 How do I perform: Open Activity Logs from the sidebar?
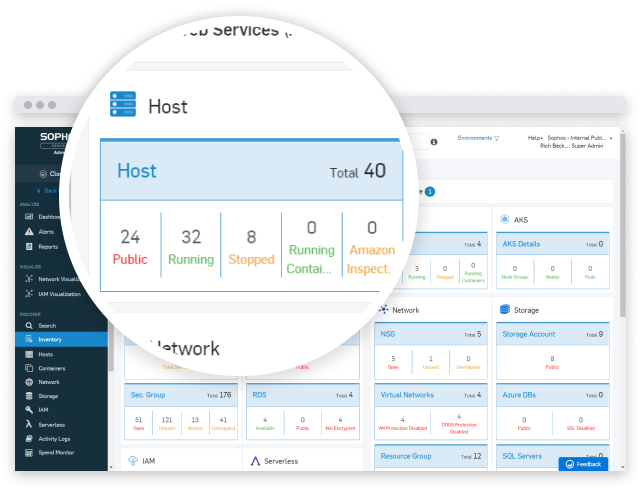[x=54, y=439]
